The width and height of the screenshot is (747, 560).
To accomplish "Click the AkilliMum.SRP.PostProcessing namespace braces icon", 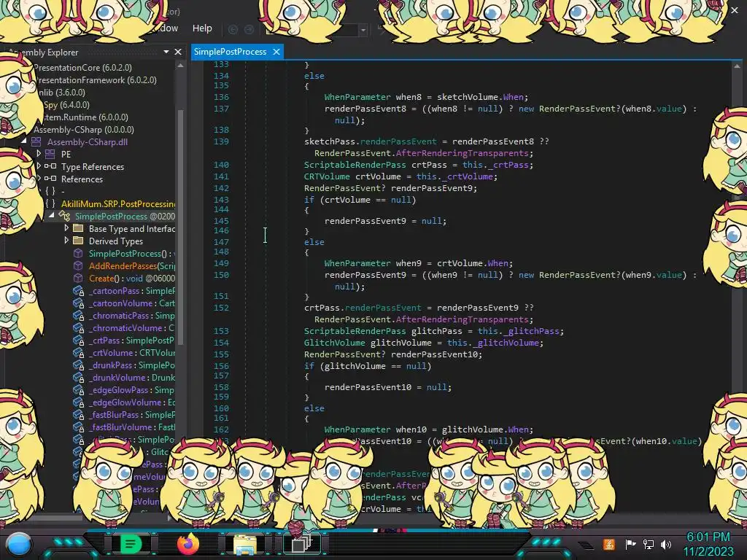I will pyautogui.click(x=50, y=204).
